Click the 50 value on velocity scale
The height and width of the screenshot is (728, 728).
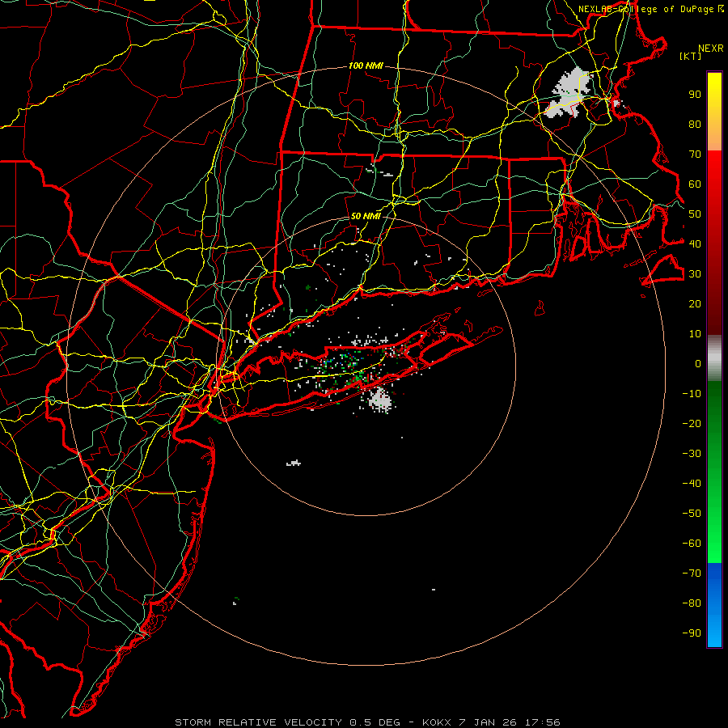(695, 214)
